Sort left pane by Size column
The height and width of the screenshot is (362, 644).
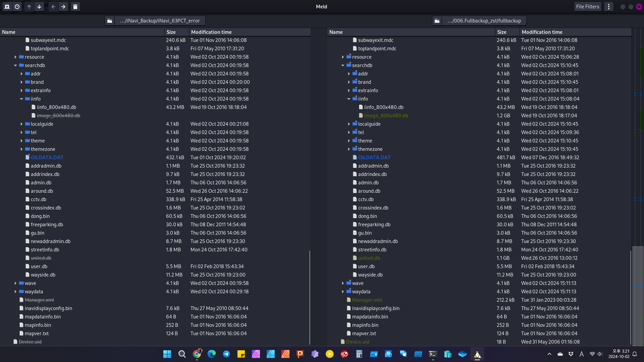171,32
